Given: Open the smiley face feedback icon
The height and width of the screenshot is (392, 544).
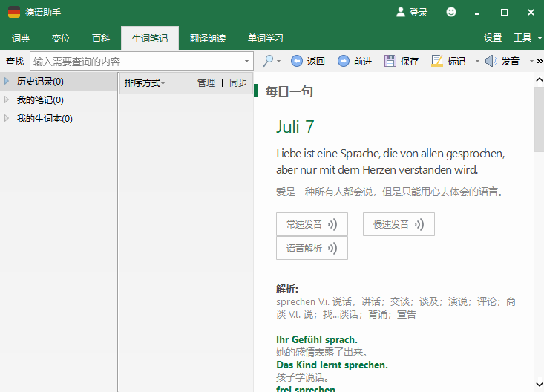Looking at the screenshot, I should point(451,12).
